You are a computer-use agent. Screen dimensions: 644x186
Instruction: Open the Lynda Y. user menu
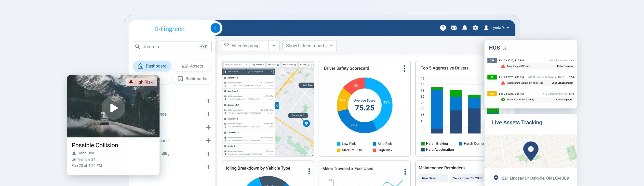pos(496,28)
